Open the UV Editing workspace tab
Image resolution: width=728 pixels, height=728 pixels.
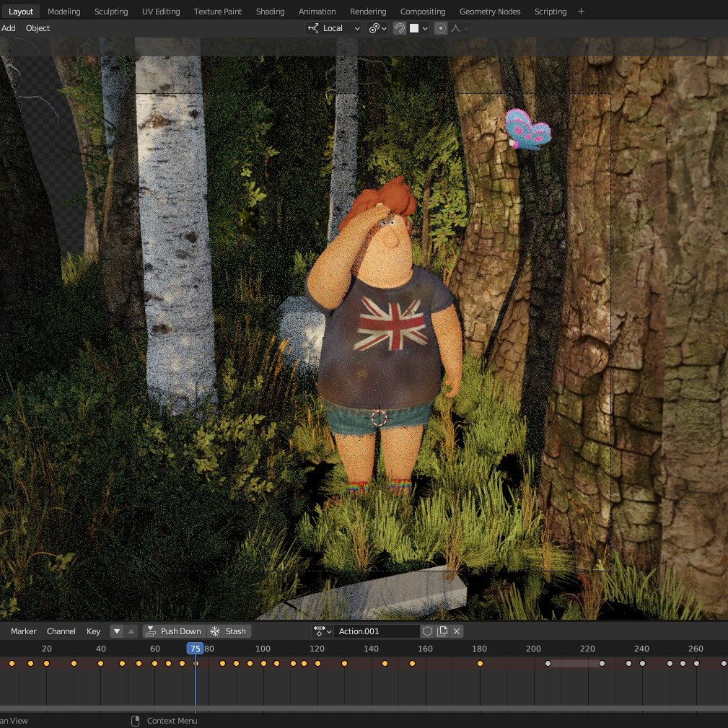tap(161, 12)
